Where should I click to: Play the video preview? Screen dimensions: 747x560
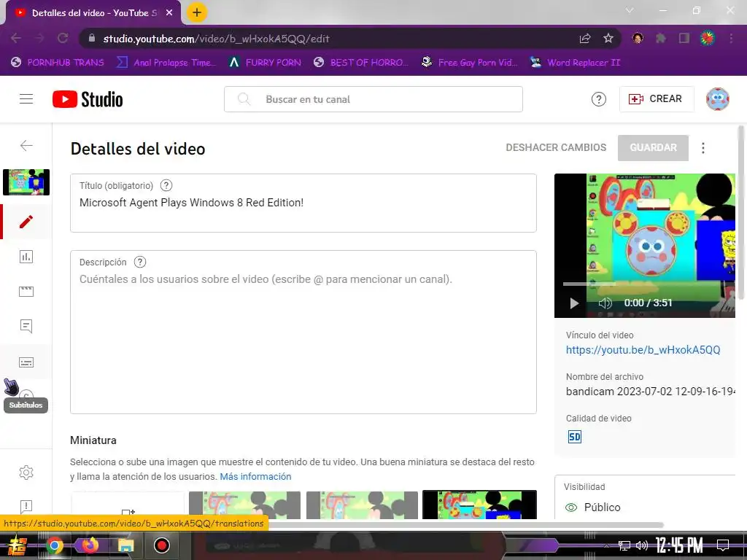coord(574,303)
